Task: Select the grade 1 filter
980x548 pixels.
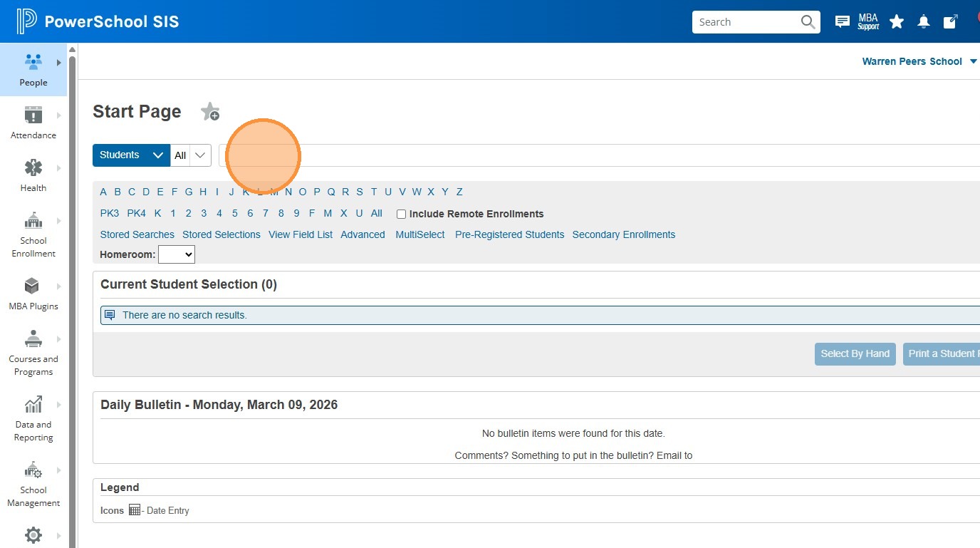Action: 173,213
